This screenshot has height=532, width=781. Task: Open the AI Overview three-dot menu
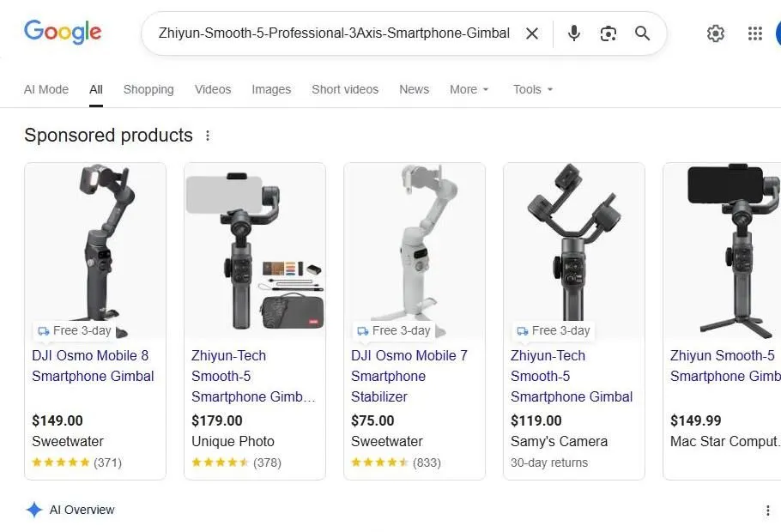click(769, 510)
